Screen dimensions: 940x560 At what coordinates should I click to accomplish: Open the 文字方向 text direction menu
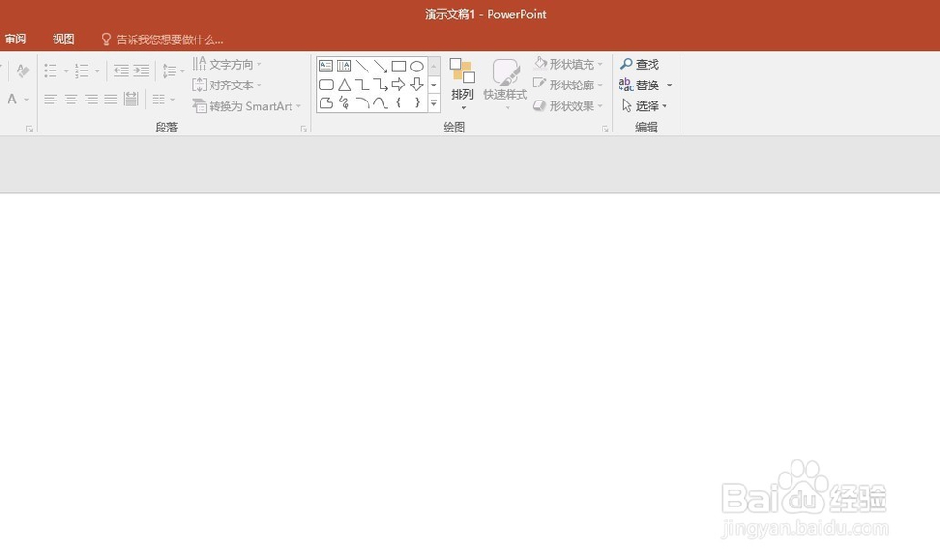click(227, 64)
